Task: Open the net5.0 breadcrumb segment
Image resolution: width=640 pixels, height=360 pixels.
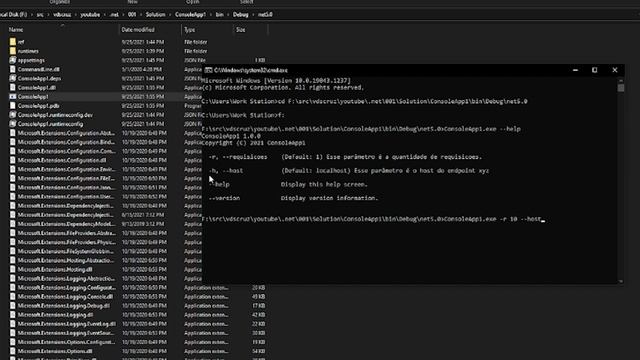Action: [265, 15]
